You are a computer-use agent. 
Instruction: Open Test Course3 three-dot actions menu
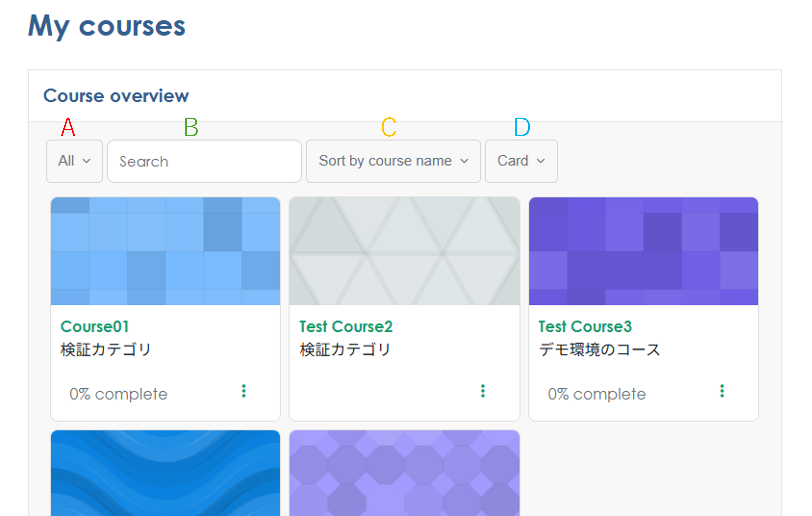pyautogui.click(x=722, y=391)
